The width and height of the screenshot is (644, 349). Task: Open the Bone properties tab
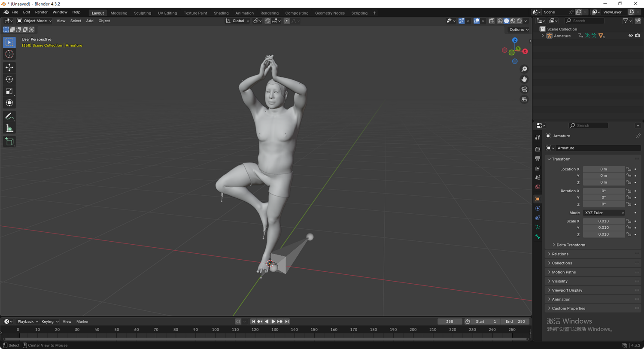pos(538,237)
